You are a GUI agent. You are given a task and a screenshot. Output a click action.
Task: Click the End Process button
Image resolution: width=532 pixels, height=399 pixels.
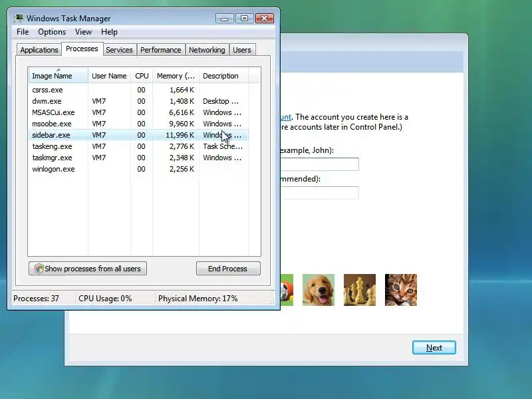pos(228,269)
